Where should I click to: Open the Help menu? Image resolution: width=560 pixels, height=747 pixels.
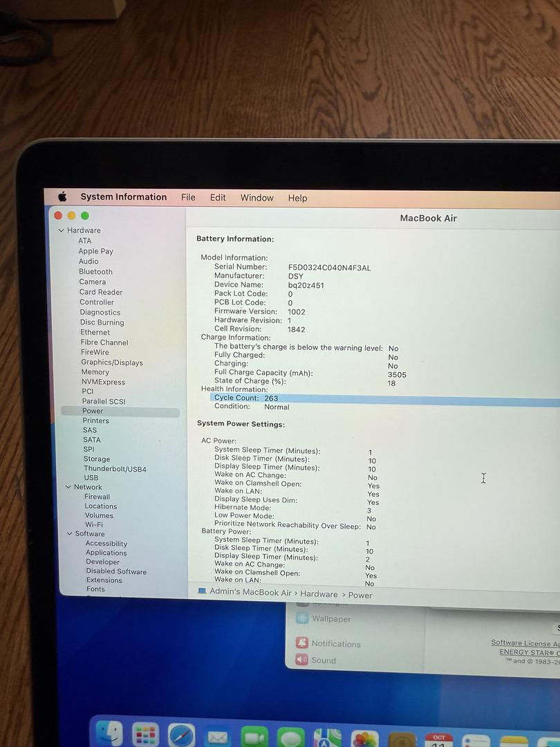297,198
